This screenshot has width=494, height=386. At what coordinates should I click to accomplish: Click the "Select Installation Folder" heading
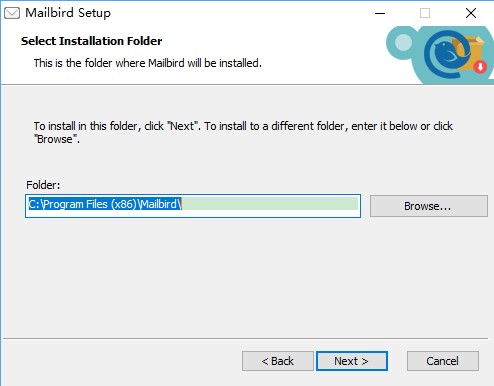pos(91,41)
